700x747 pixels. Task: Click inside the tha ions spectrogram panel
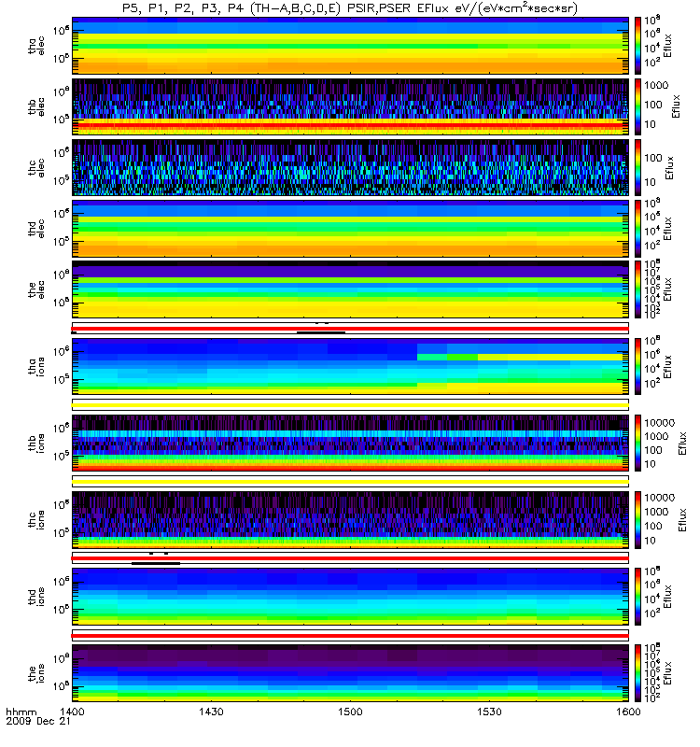pyautogui.click(x=350, y=366)
